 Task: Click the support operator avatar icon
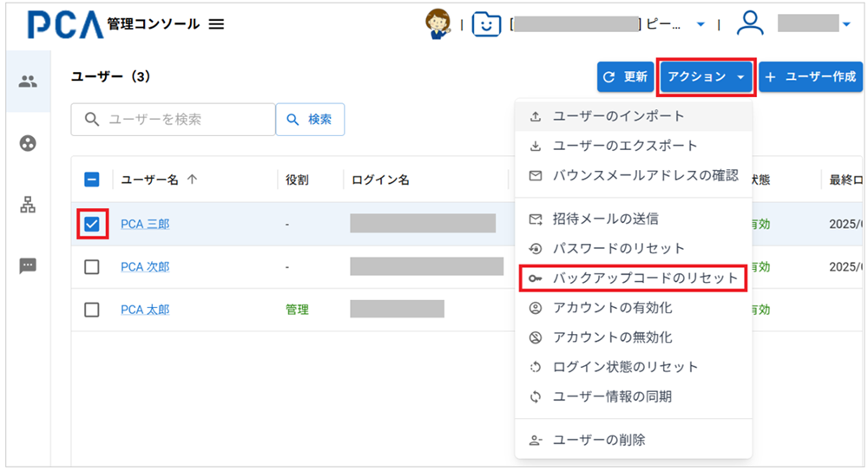click(x=437, y=24)
